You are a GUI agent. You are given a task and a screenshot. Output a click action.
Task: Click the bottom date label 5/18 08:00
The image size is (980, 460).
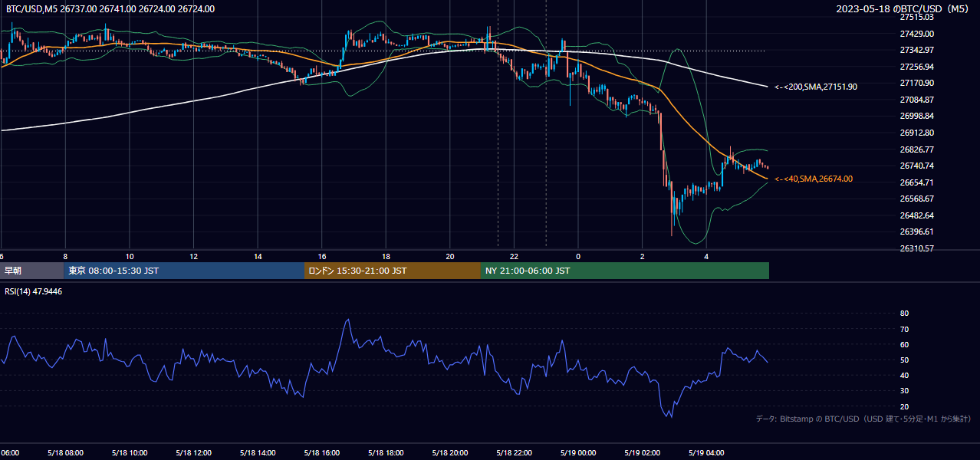click(65, 453)
